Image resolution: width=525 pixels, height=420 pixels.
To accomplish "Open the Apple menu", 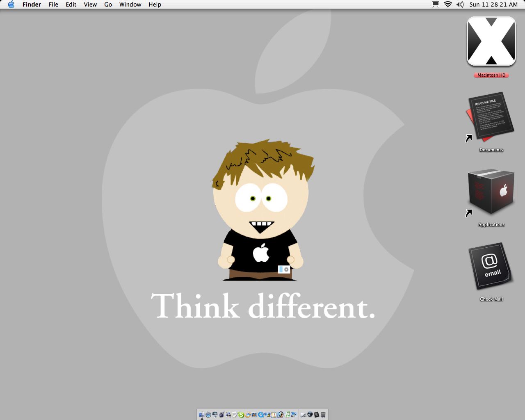I will pos(11,5).
